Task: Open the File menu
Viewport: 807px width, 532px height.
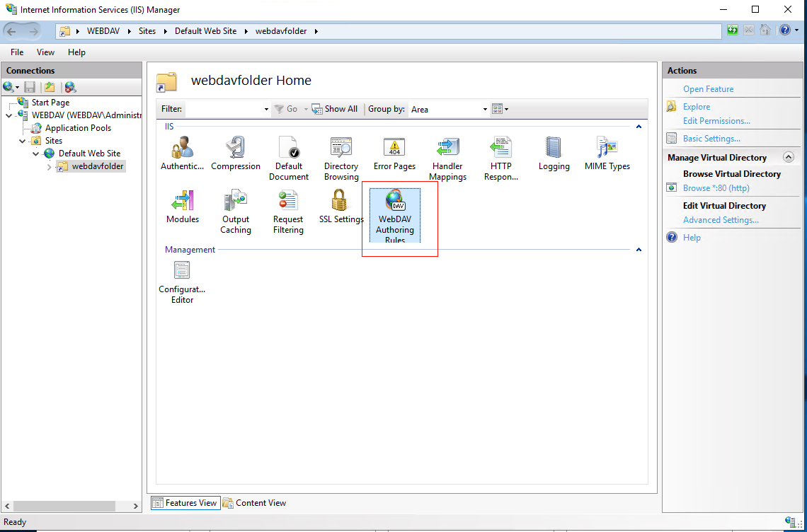Action: (17, 52)
